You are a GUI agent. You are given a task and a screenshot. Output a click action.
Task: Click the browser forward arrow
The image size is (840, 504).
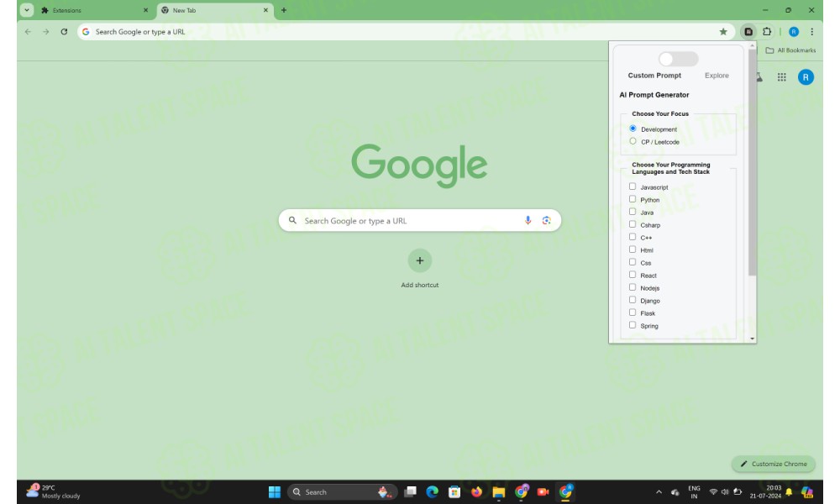(46, 32)
